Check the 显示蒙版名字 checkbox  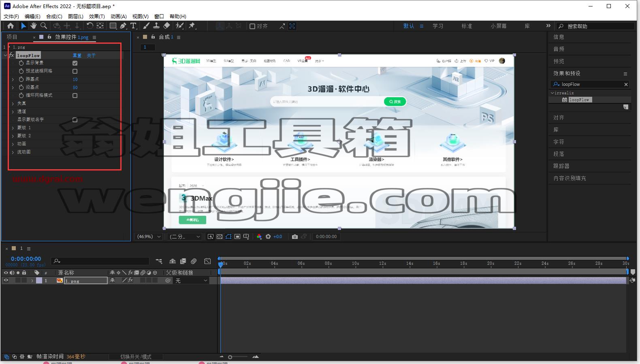pyautogui.click(x=75, y=120)
